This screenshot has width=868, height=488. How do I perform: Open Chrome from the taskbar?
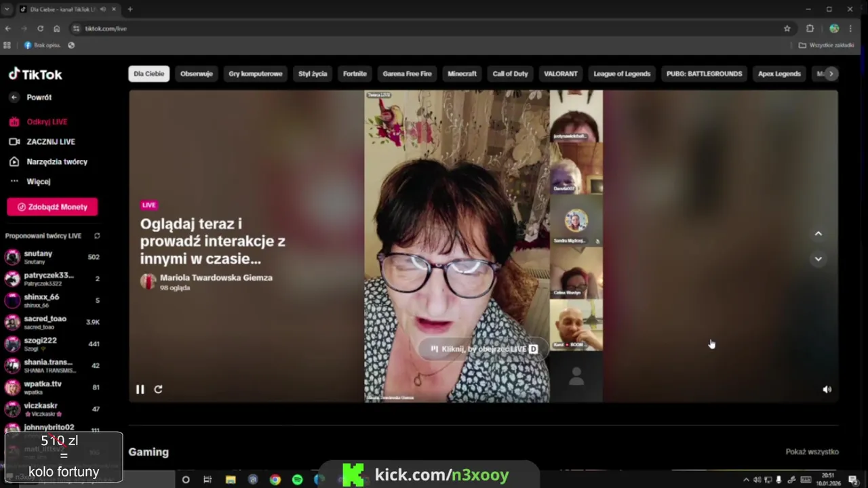[x=275, y=479]
